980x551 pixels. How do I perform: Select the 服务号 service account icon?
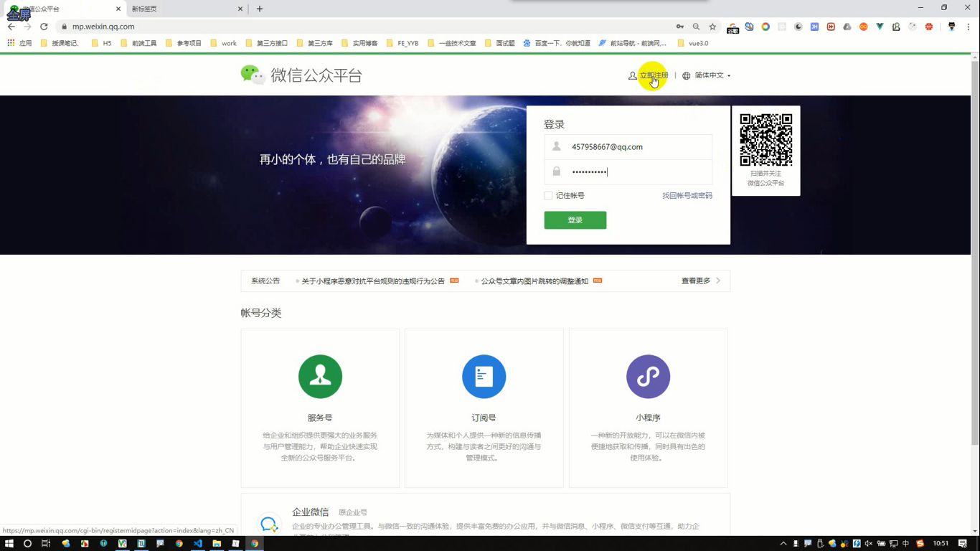pyautogui.click(x=320, y=376)
